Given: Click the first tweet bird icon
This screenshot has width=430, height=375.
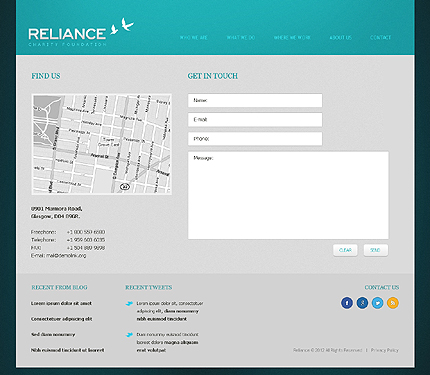Looking at the screenshot, I should [129, 304].
